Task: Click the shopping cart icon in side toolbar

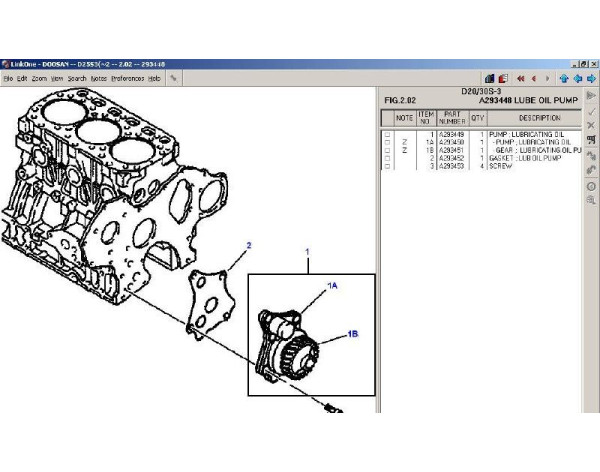Action: (x=591, y=139)
